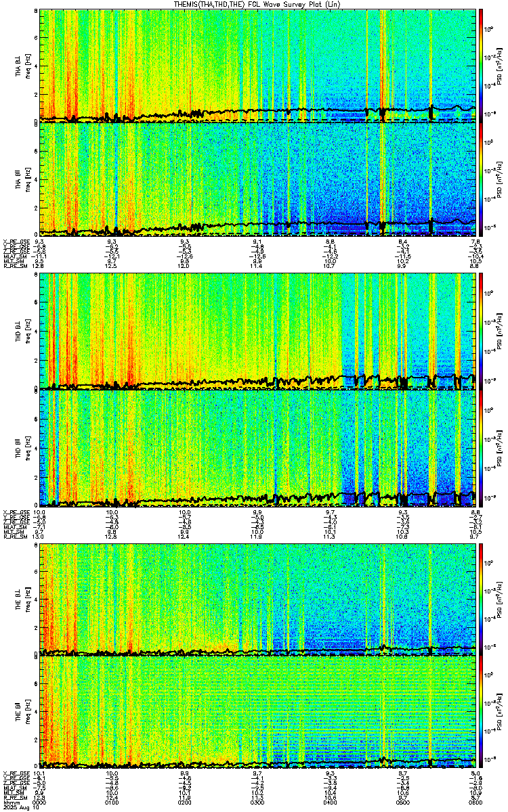Click the X_RE_GSE label under the THA panels

(16, 241)
